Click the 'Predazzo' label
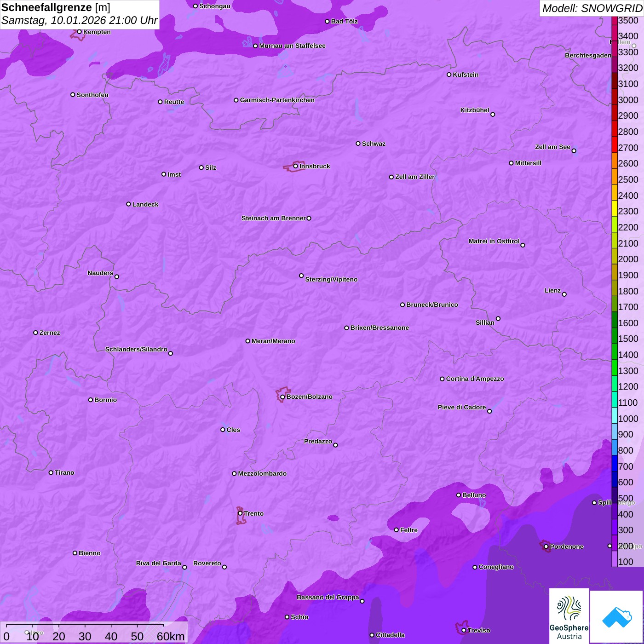Image resolution: width=644 pixels, height=644 pixels. click(x=318, y=441)
